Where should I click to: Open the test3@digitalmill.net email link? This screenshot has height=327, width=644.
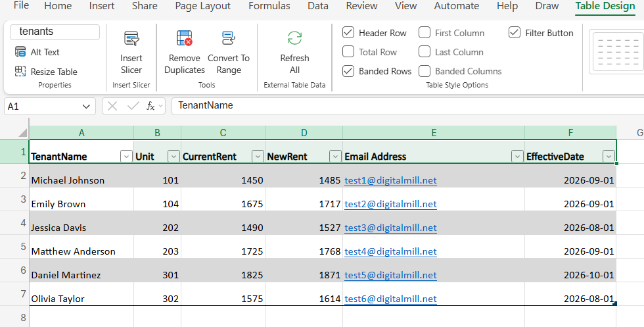(390, 228)
